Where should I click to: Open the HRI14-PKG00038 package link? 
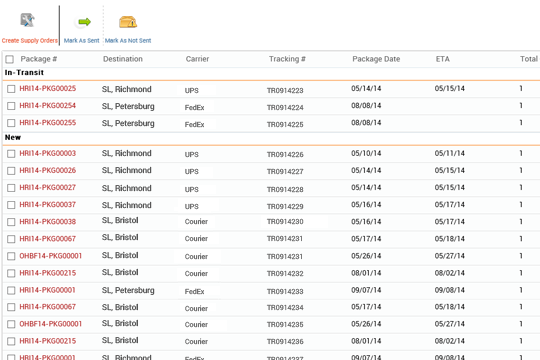(x=48, y=222)
